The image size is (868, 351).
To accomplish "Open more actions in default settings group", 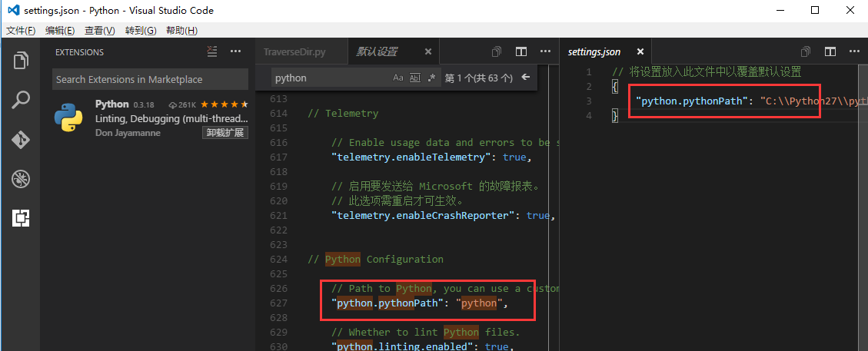I will tap(545, 51).
